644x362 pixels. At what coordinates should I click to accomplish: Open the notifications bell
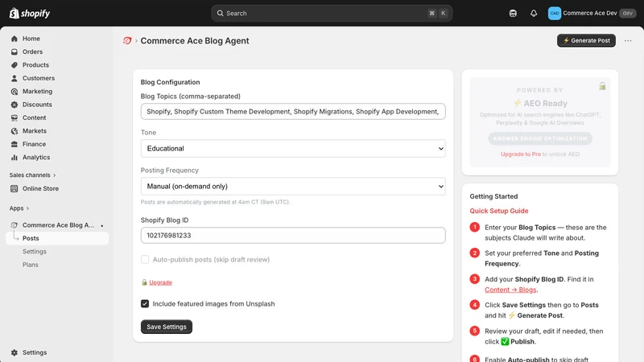pos(534,13)
